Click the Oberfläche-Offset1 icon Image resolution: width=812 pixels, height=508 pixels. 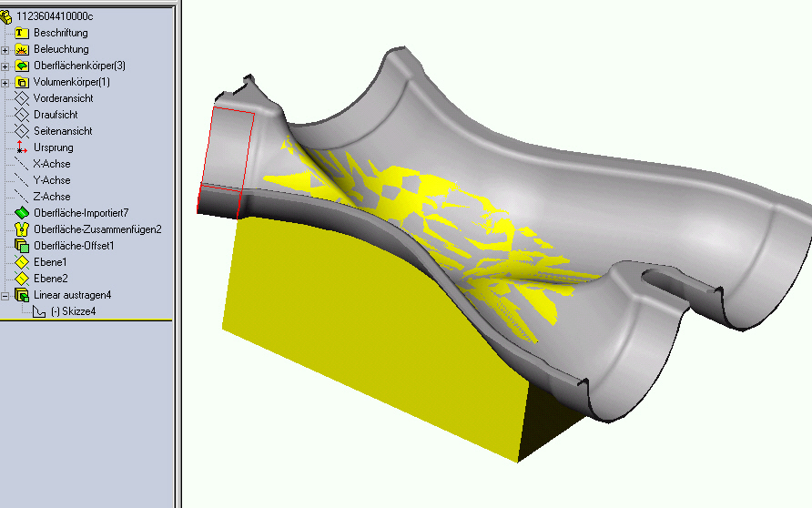click(21, 246)
